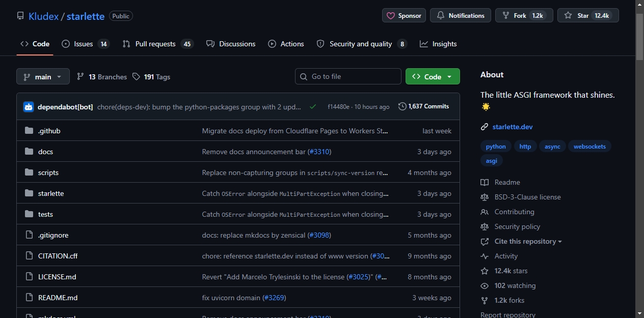Click the scripts folder icon
Viewport: 644px width, 318px height.
coord(29,172)
